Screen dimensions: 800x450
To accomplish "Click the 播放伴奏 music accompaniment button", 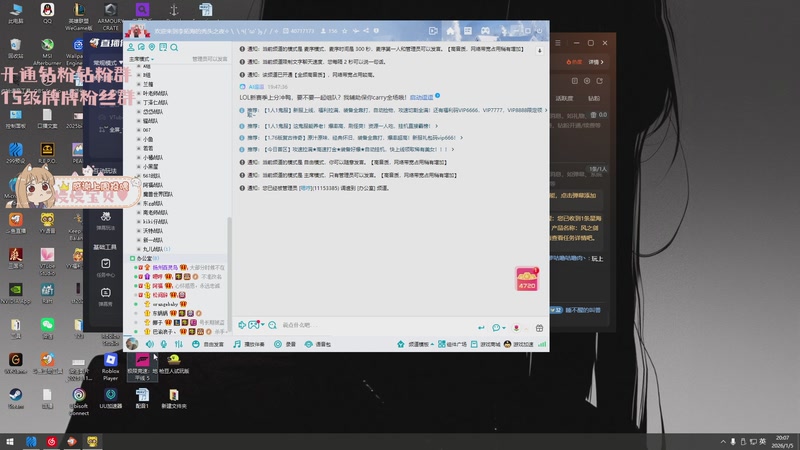I will (x=249, y=344).
